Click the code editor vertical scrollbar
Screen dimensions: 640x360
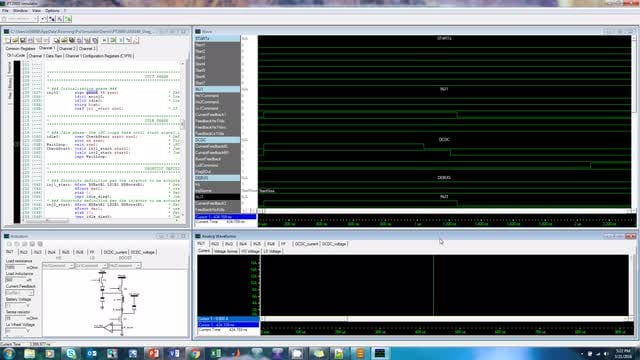pos(182,139)
